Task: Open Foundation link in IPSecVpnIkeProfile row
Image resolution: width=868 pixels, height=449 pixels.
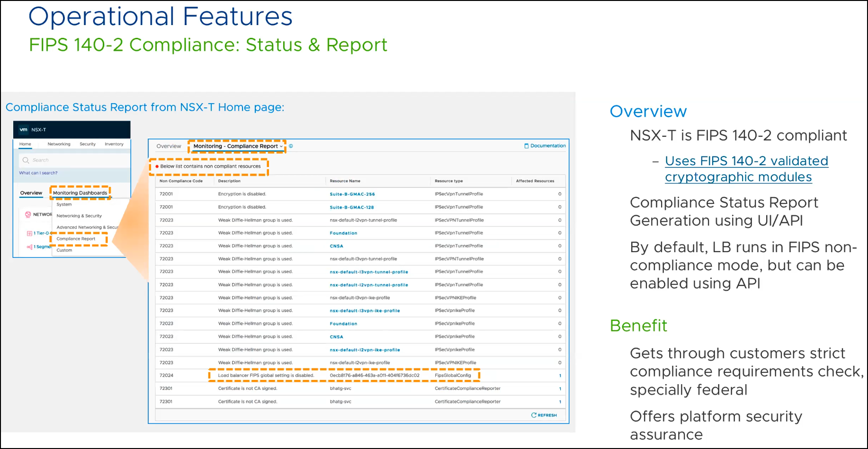Action: (x=343, y=324)
